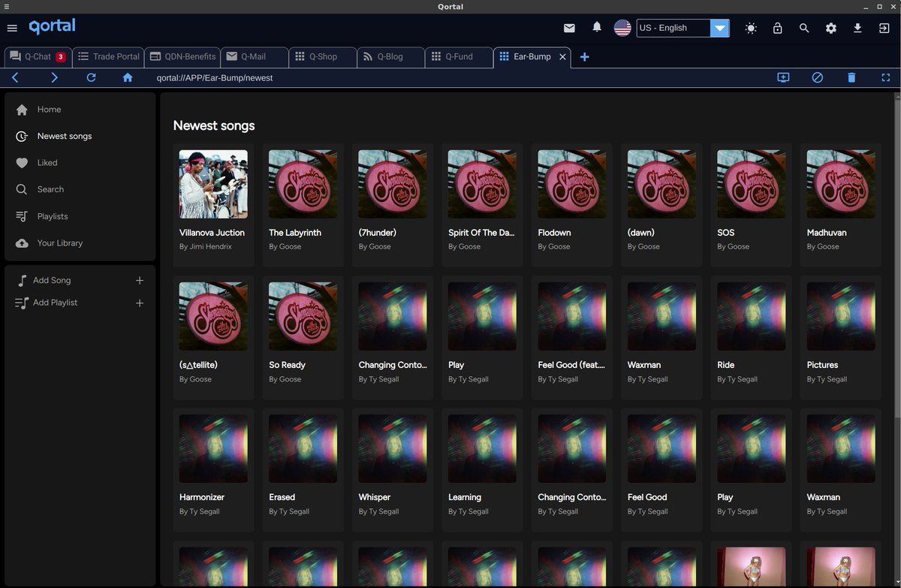
Task: Click the plus icon next to Add Song
Action: click(140, 280)
